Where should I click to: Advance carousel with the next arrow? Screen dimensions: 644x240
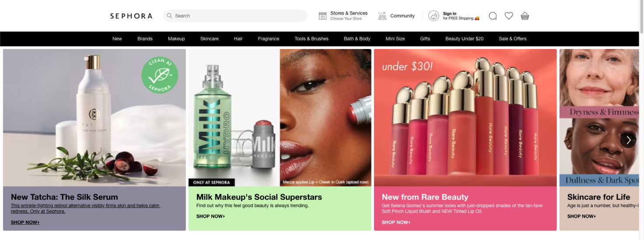pyautogui.click(x=628, y=140)
